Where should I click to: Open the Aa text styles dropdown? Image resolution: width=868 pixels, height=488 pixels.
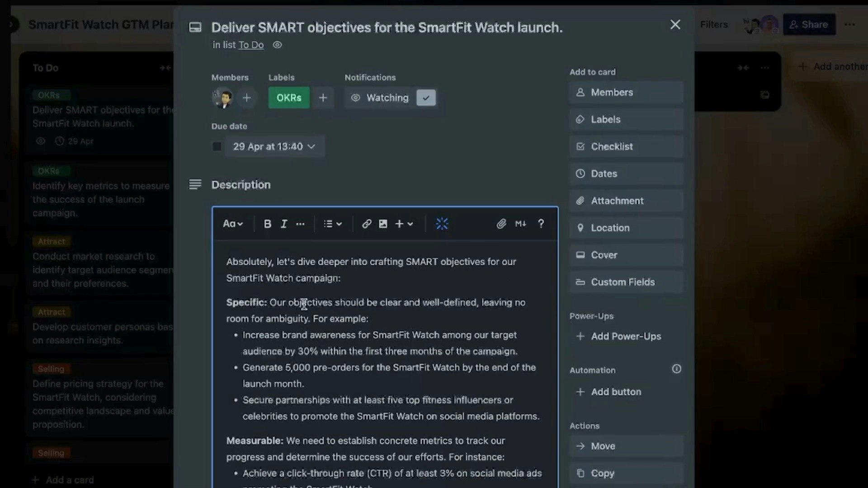click(x=233, y=224)
